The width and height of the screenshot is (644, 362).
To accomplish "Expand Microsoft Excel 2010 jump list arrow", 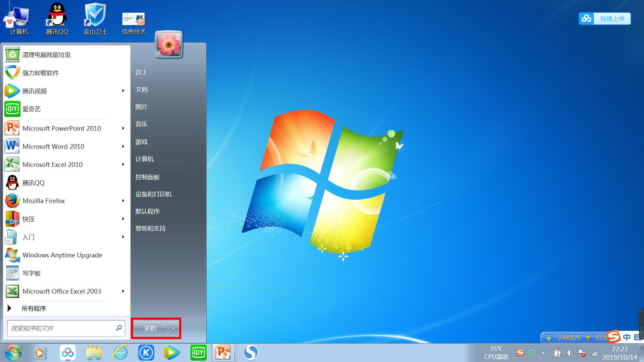I will coord(123,165).
